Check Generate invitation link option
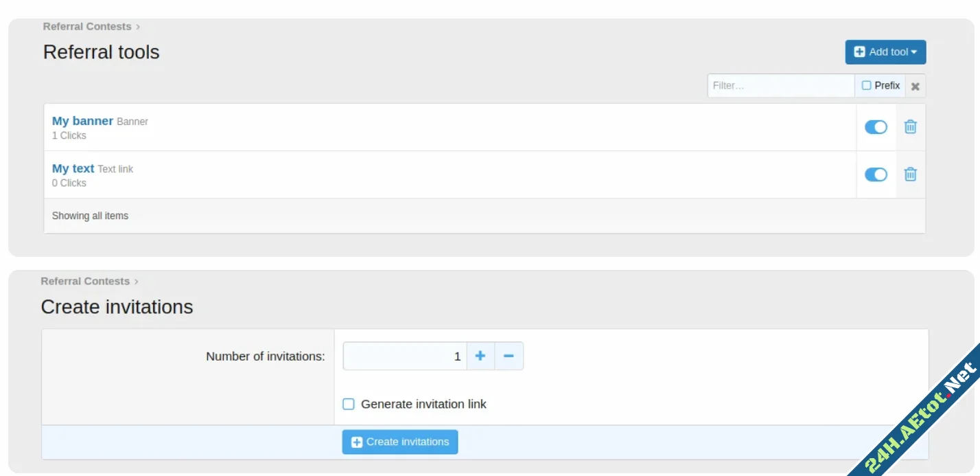980x476 pixels. coord(349,404)
